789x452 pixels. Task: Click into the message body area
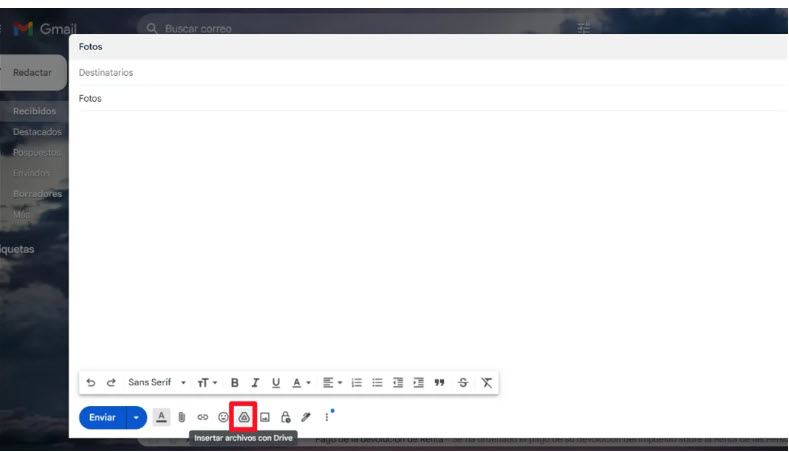point(433,239)
